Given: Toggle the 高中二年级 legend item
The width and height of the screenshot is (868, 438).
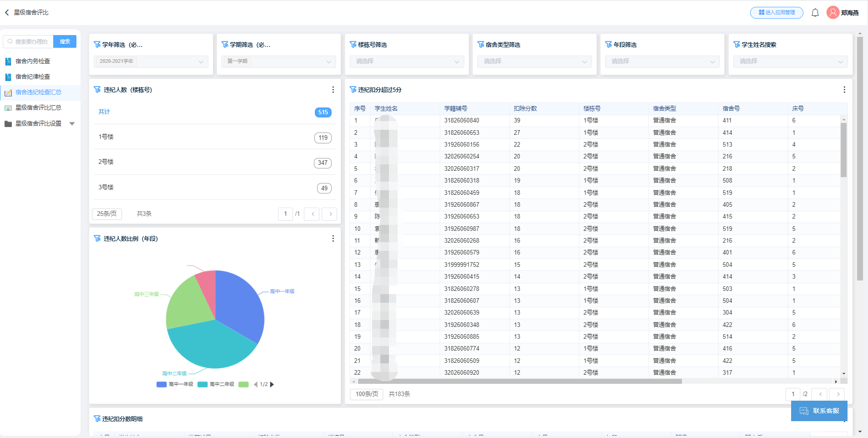Looking at the screenshot, I should [216, 384].
